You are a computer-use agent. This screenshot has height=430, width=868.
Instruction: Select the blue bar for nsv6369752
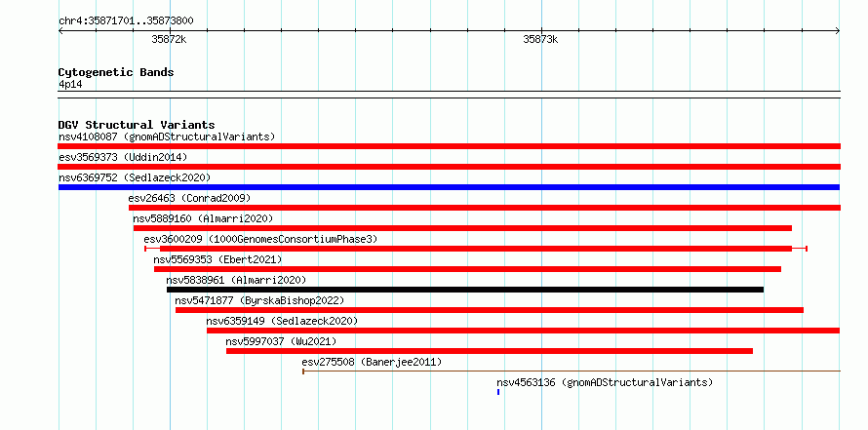pos(449,187)
